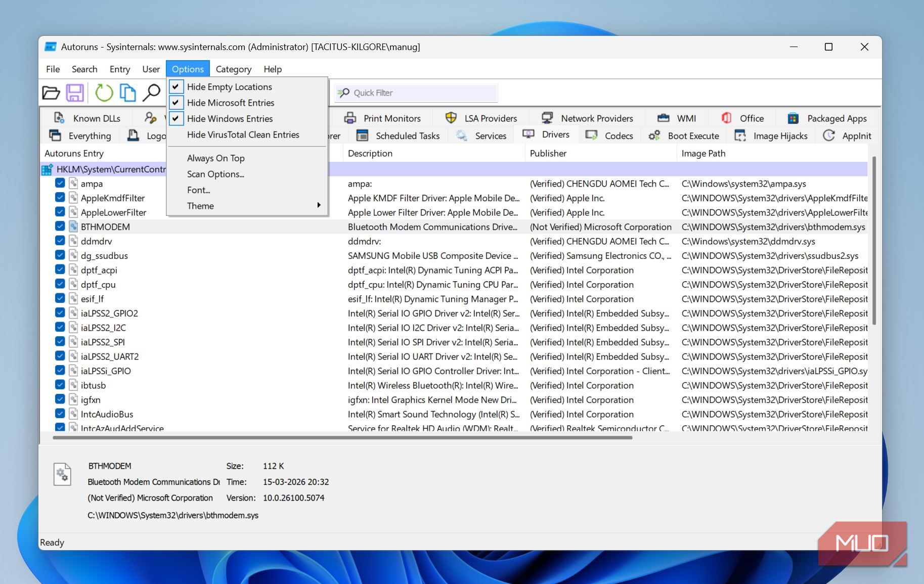Uncheck the BTHMODEM entry checkbox

[x=60, y=227]
